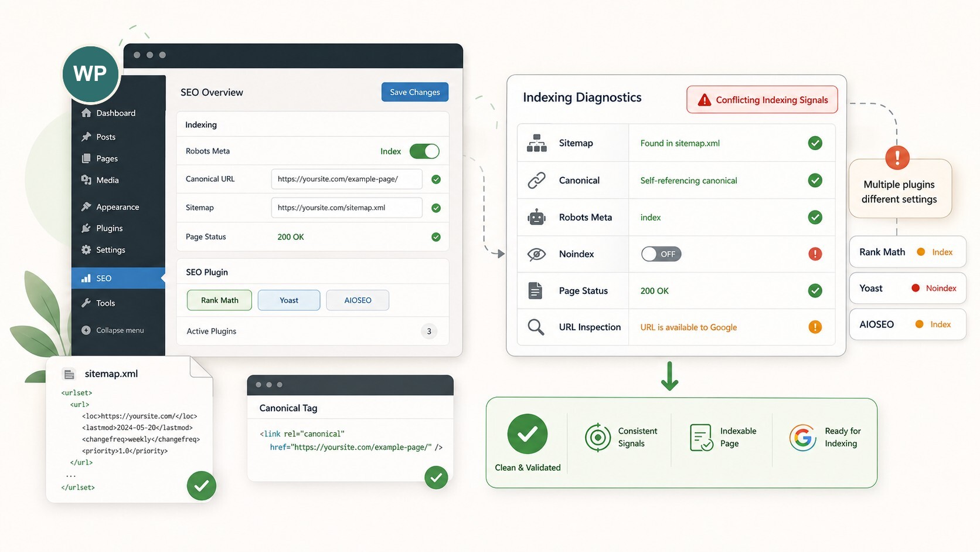Toggle the Robots Meta Index switch

click(424, 151)
